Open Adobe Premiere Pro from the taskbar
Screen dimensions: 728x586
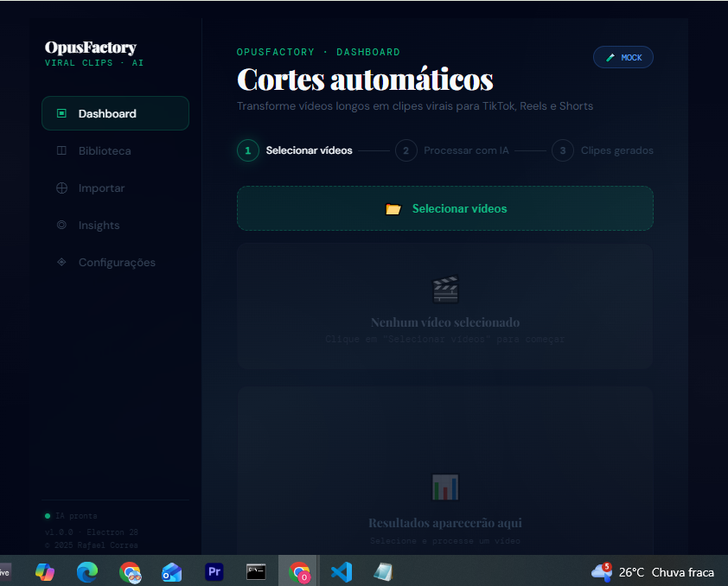[214, 571]
